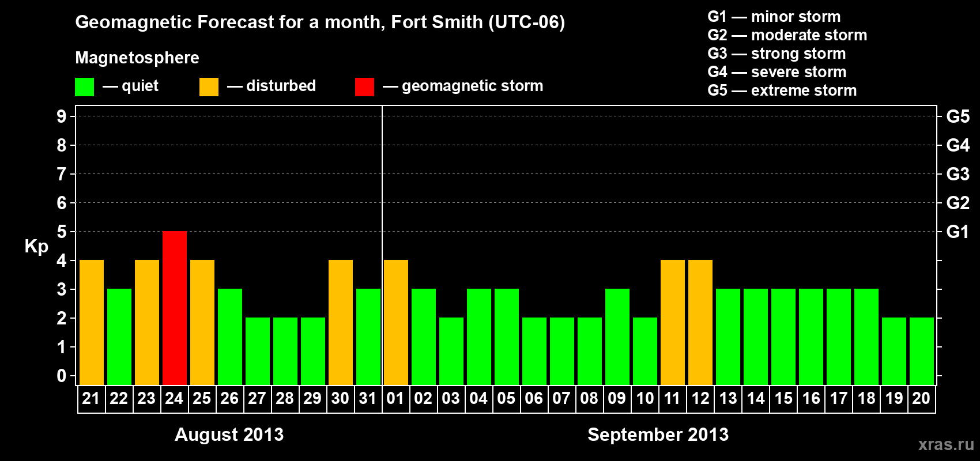Click the September 2013 month label
The width and height of the screenshot is (980, 461).
tap(658, 434)
